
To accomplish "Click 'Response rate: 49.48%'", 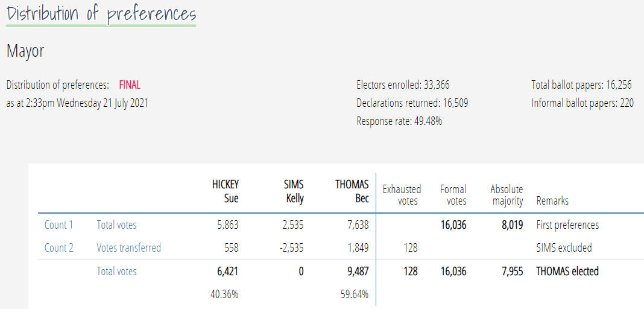I will pyautogui.click(x=399, y=121).
